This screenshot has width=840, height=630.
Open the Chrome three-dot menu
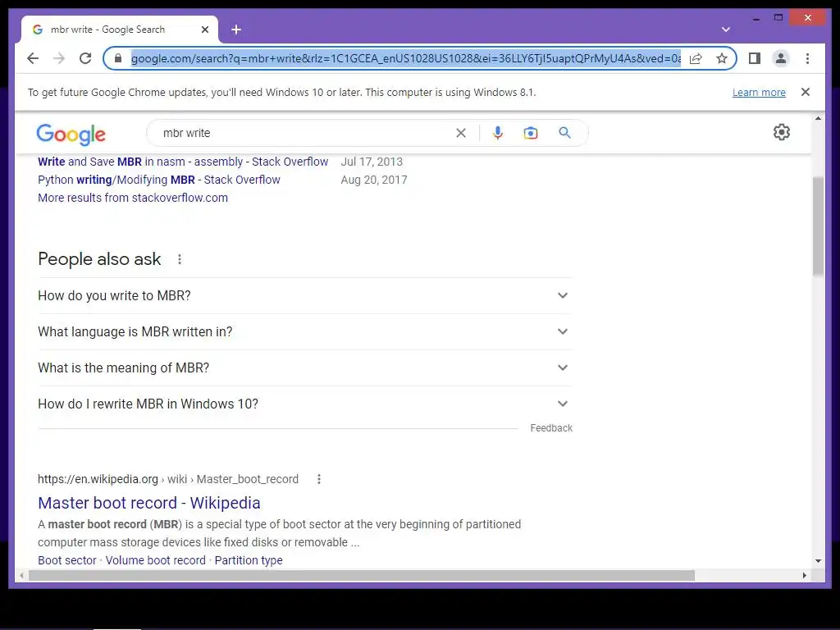coord(807,58)
